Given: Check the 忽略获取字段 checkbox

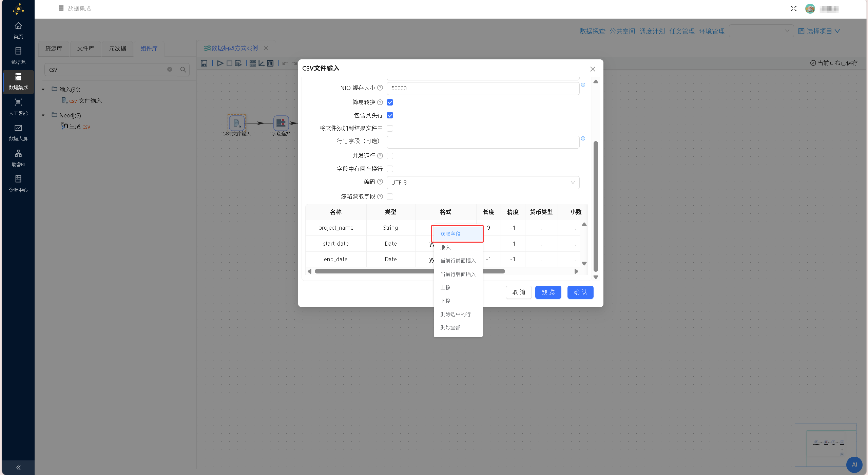Looking at the screenshot, I should (x=390, y=196).
